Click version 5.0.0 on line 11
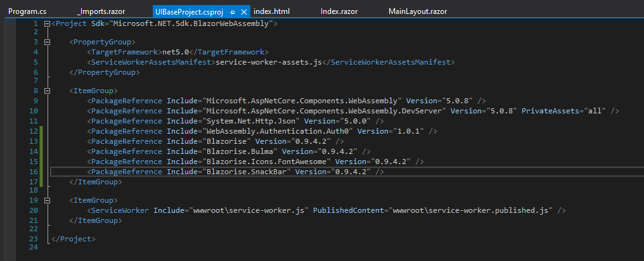 click(357, 121)
